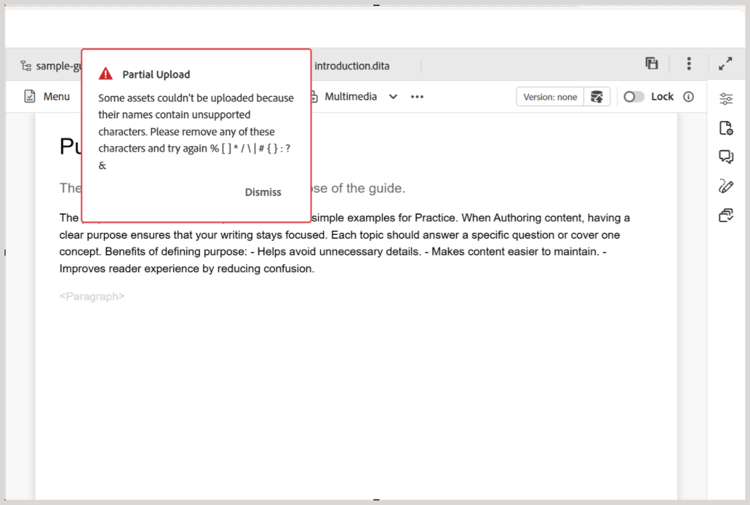The width and height of the screenshot is (750, 505).
Task: Open the file properties panel icon
Action: 726,128
